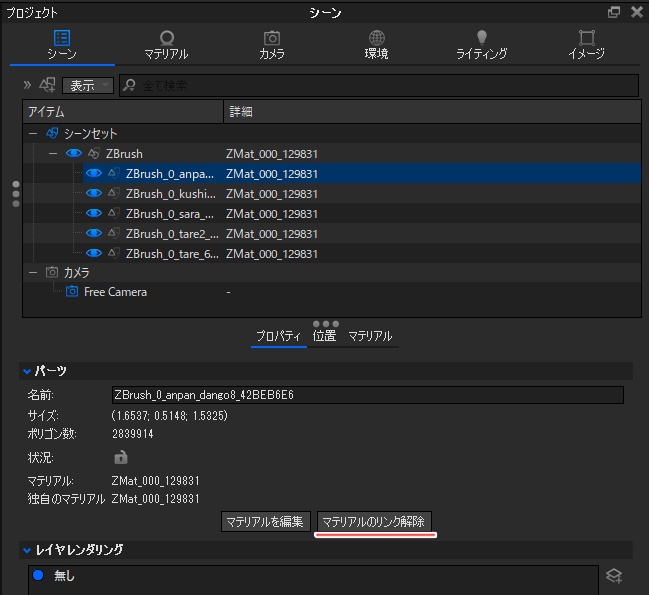The width and height of the screenshot is (649, 595).
Task: Click the lock icon next to 状況
Action: pos(121,457)
